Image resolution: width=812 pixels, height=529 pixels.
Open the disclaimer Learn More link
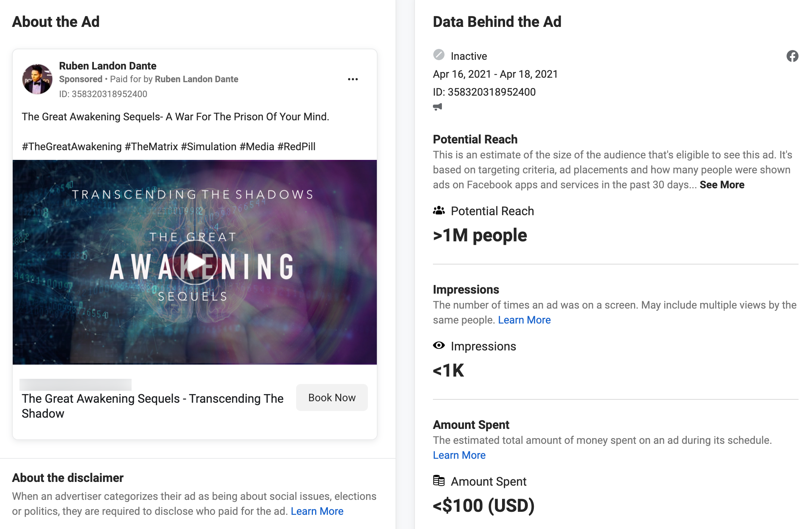click(317, 511)
